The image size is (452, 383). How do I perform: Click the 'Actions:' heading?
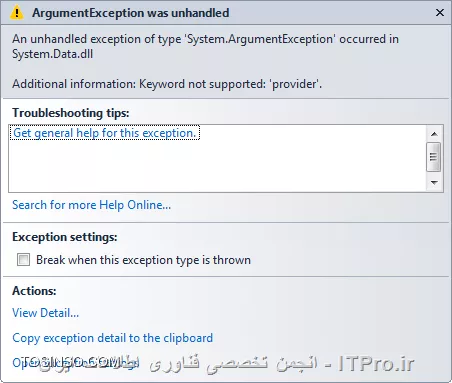34,291
